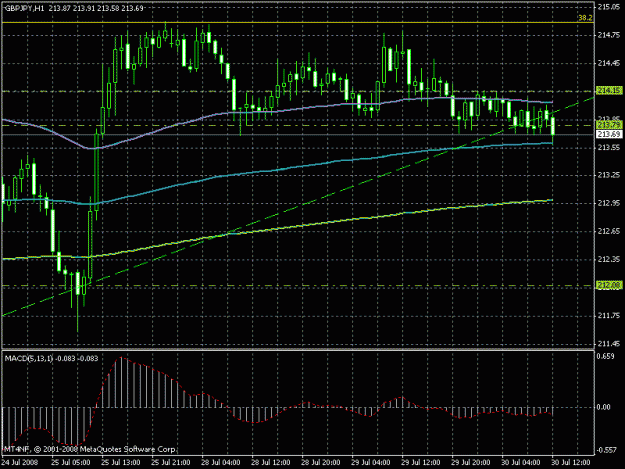Click the 212.35 price axis label
Viewport: 625px width, 469px height.
[x=609, y=259]
